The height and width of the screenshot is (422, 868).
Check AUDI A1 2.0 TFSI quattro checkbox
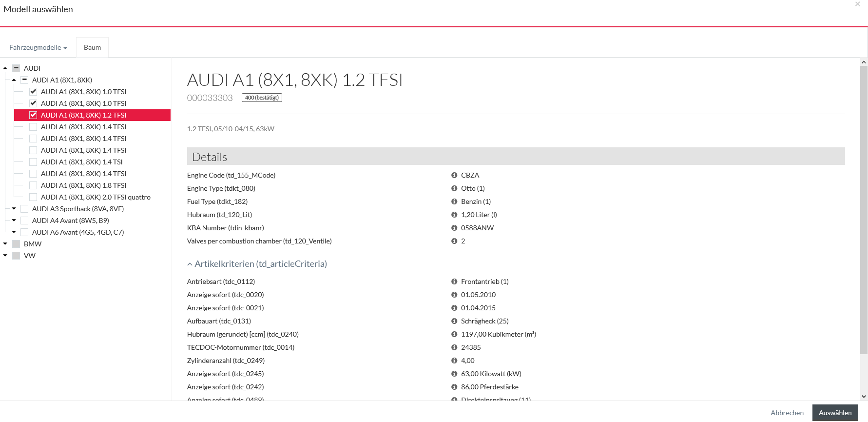coord(33,197)
